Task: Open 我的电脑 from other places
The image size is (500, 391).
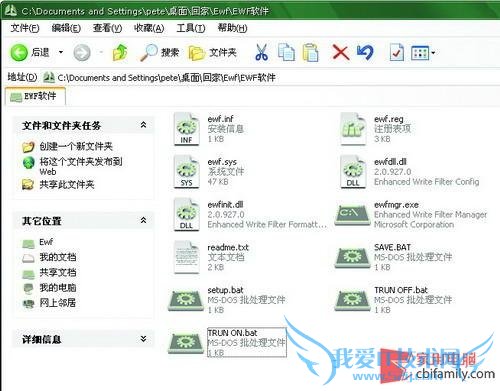Action: pos(58,287)
